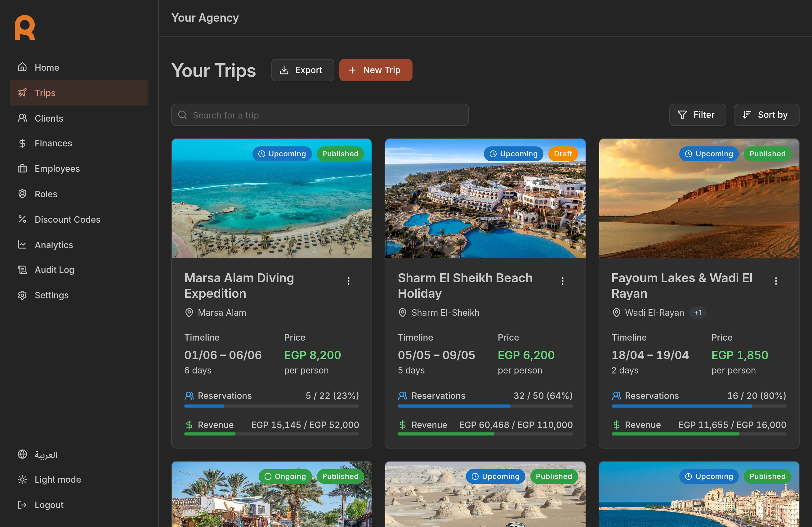Open the Settings page

pos(51,295)
